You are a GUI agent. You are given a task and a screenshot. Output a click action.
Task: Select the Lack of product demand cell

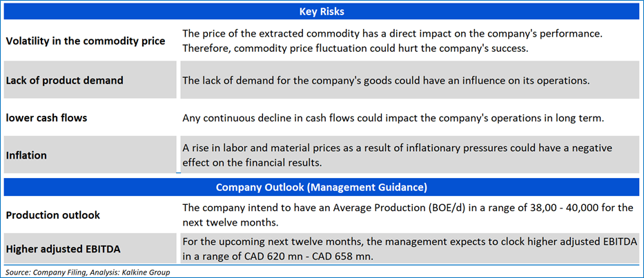[65, 80]
